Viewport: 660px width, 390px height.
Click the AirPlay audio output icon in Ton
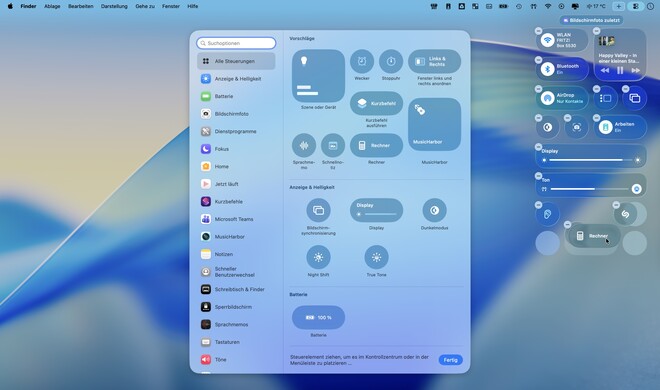636,189
